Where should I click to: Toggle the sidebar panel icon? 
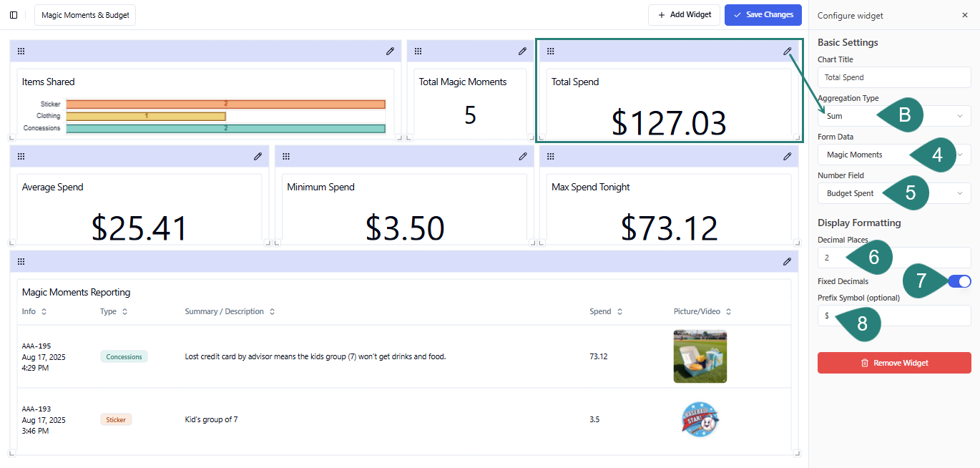(14, 15)
